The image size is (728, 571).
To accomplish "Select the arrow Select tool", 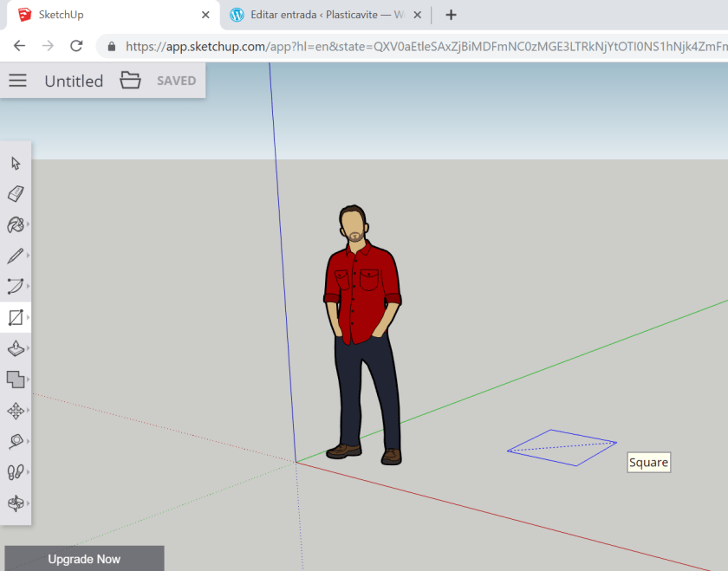I will 16,163.
